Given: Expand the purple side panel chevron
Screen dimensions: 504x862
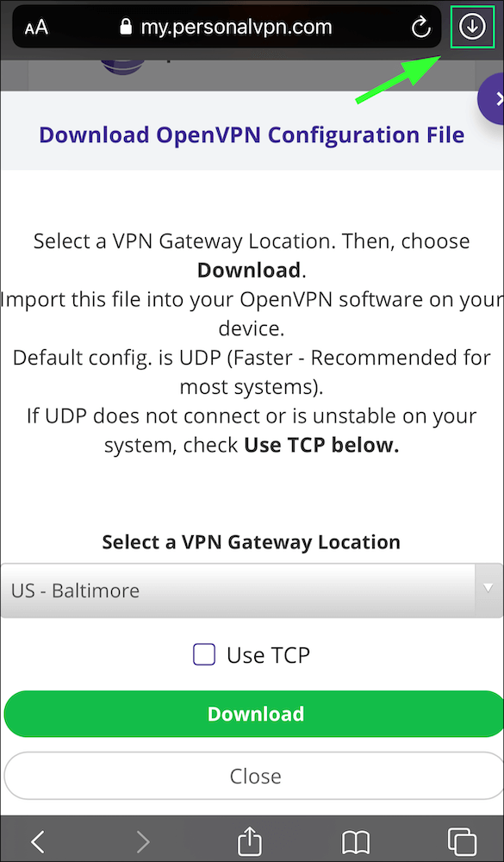Looking at the screenshot, I should pos(494,99).
